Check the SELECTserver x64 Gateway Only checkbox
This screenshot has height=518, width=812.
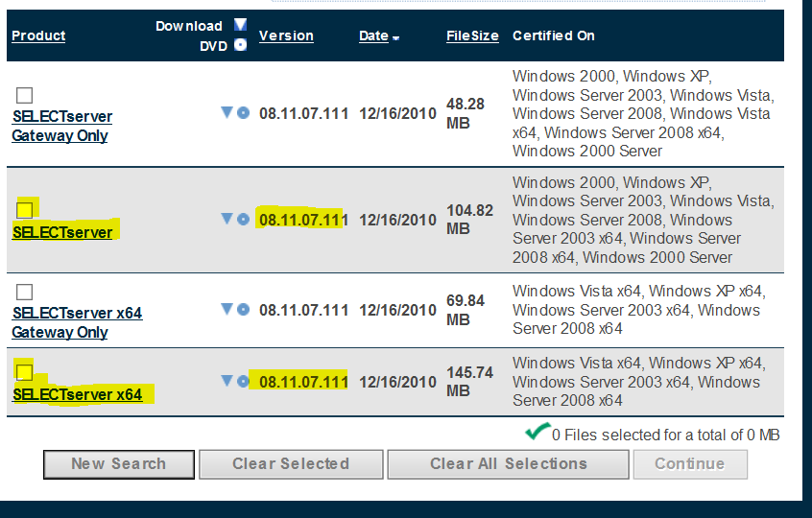pyautogui.click(x=24, y=292)
